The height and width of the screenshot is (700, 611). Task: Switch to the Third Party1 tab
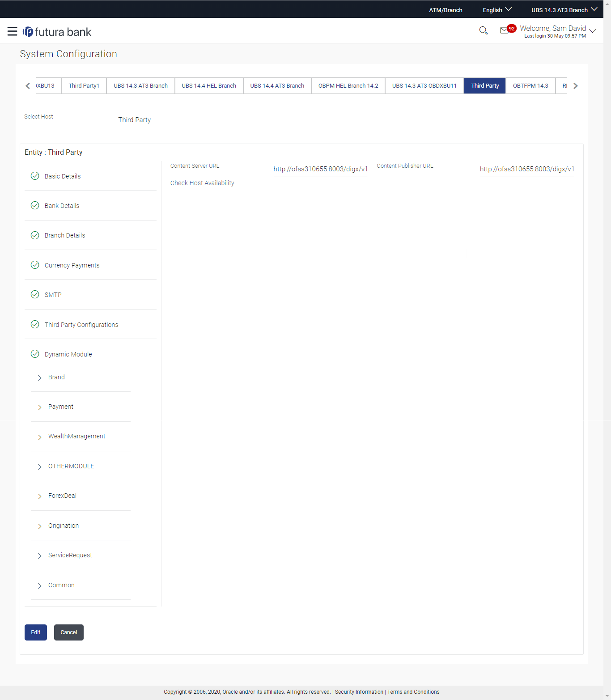pyautogui.click(x=84, y=85)
